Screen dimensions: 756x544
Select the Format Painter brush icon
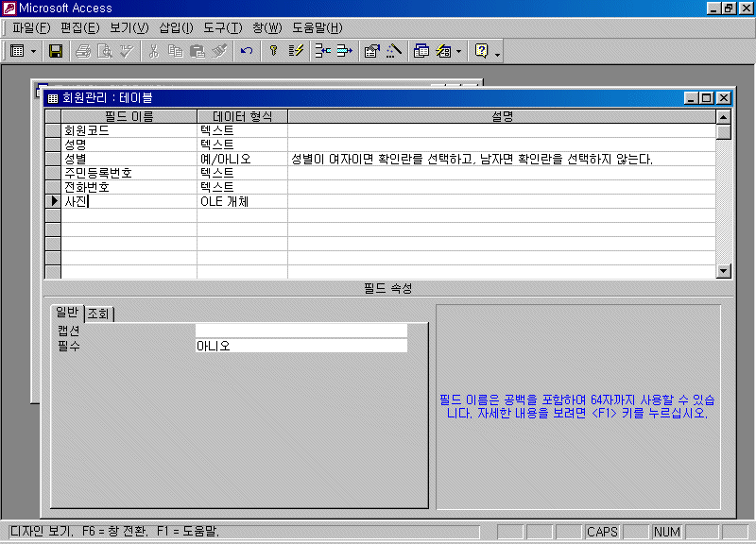click(x=219, y=51)
